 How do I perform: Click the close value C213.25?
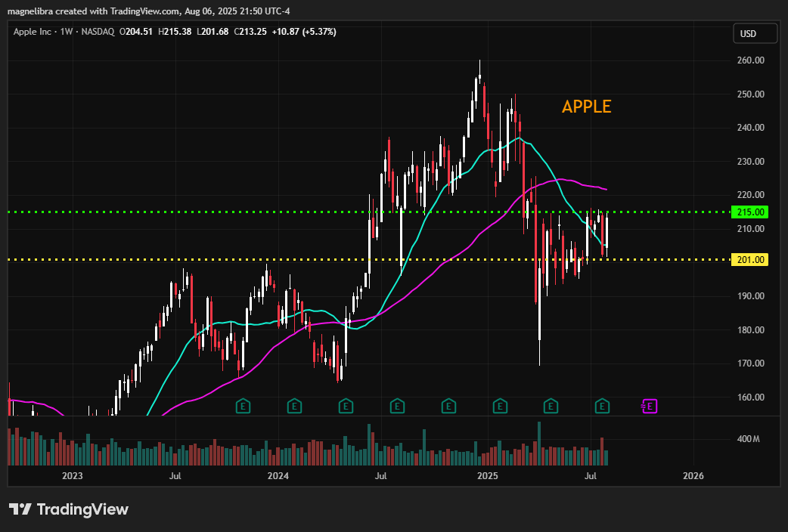coord(250,32)
